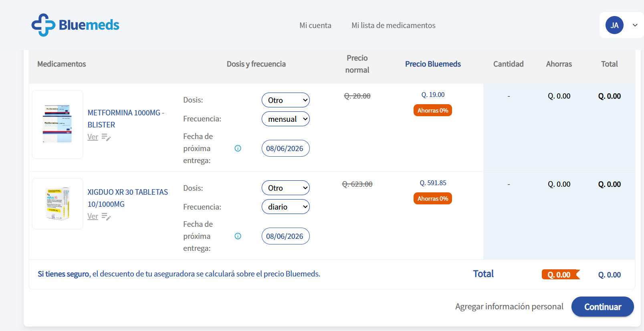Open Mi lista de medicamentos
644x331 pixels.
393,25
